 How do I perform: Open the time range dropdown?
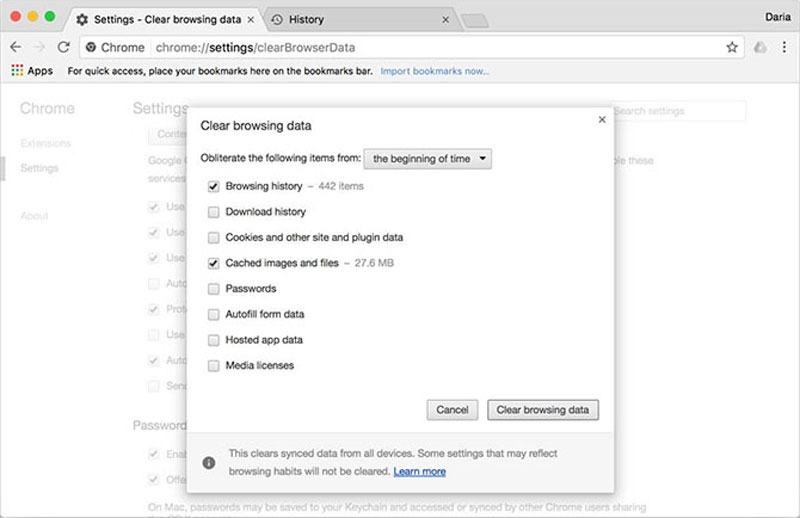tap(428, 158)
